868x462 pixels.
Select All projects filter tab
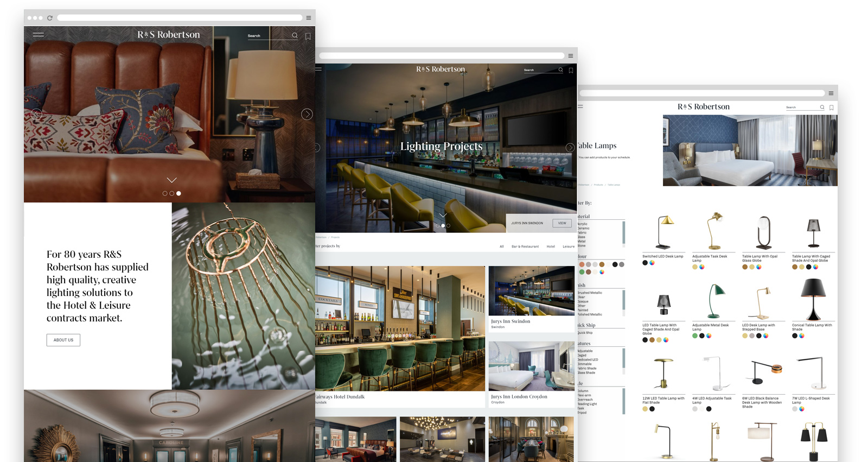point(502,246)
